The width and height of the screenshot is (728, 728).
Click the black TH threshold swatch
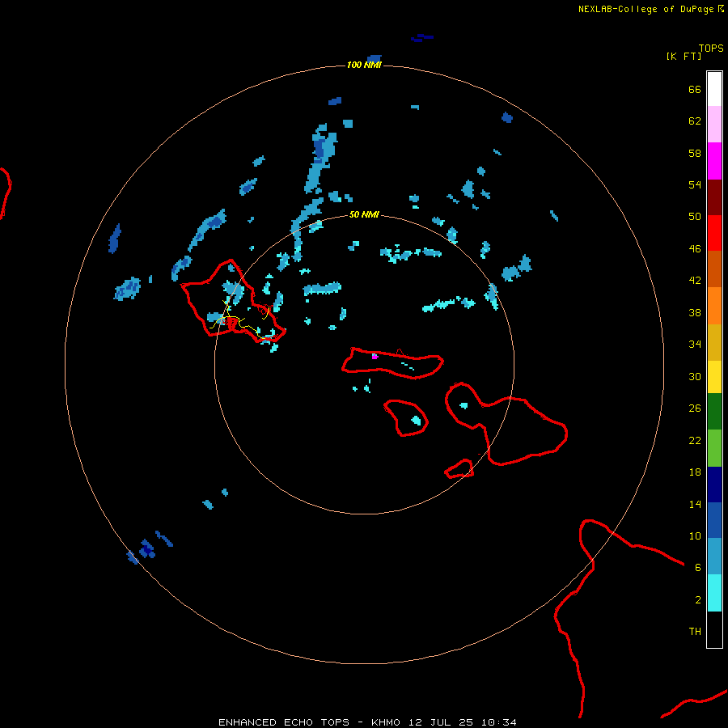tap(714, 629)
